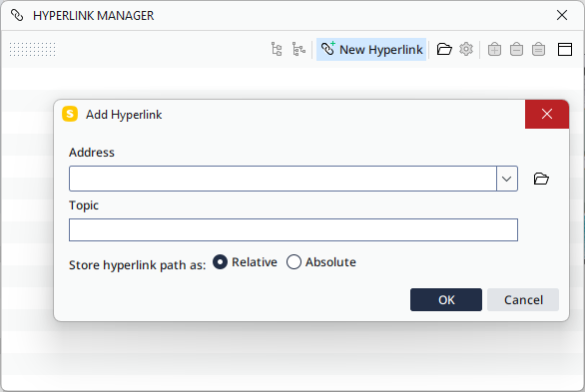Open the settings gear icon in toolbar

466,49
